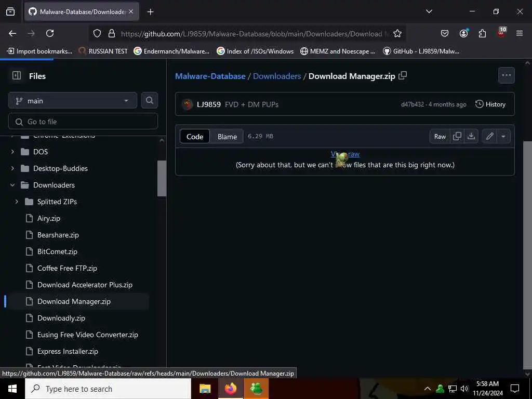The image size is (532, 399).
Task: Open Airy.zip in file tree
Action: click(x=48, y=218)
